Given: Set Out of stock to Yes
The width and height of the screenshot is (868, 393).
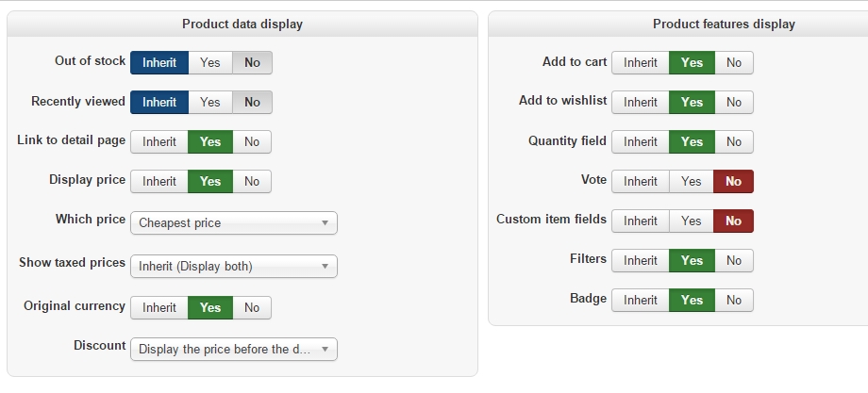Looking at the screenshot, I should (x=210, y=62).
